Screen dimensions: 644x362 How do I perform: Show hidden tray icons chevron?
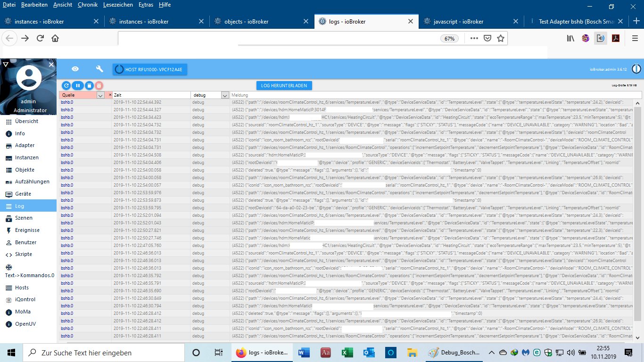point(492,353)
